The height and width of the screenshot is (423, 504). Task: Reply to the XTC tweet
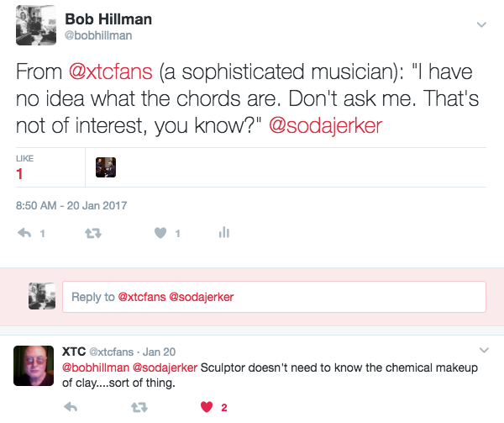(x=71, y=408)
